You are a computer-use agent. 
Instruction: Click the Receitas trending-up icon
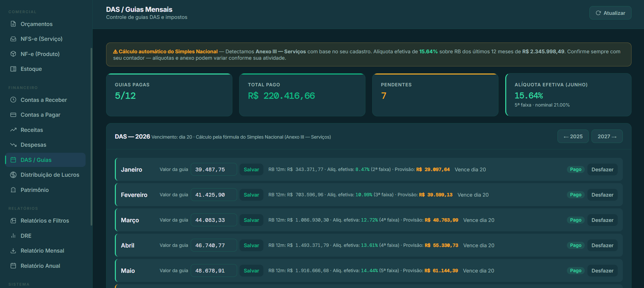13,130
